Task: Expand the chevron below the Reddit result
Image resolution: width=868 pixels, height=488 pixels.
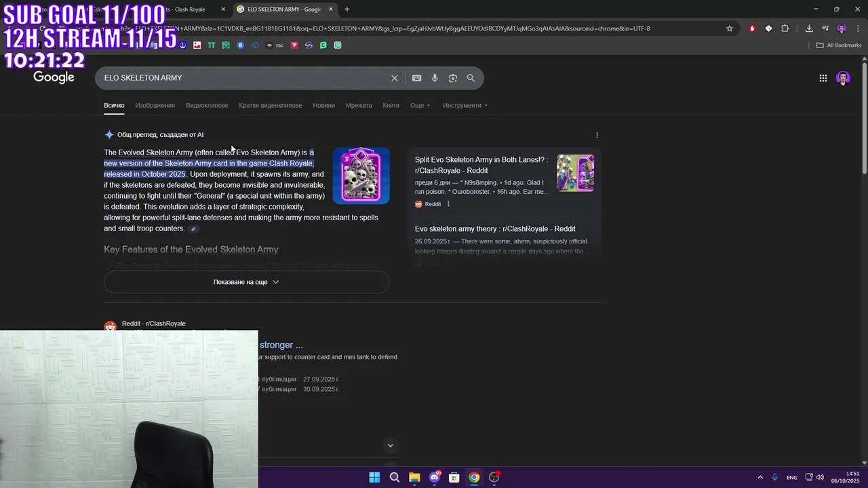Action: click(x=390, y=445)
